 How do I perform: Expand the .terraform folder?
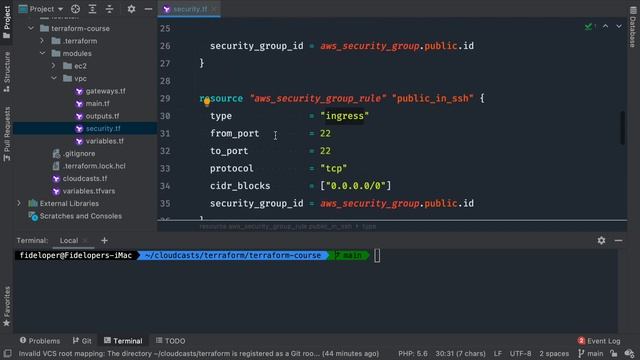point(42,41)
